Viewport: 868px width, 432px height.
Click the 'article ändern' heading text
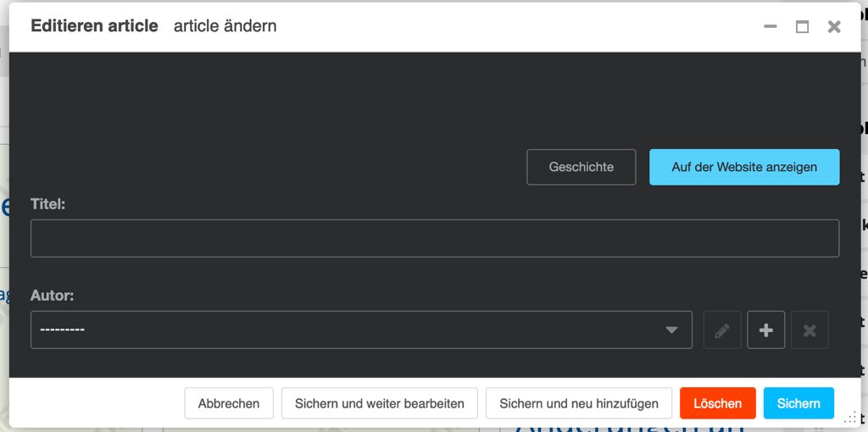coord(225,26)
